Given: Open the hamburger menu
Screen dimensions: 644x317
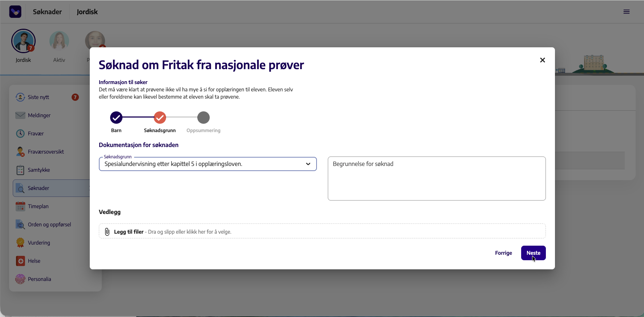Looking at the screenshot, I should coord(627,12).
